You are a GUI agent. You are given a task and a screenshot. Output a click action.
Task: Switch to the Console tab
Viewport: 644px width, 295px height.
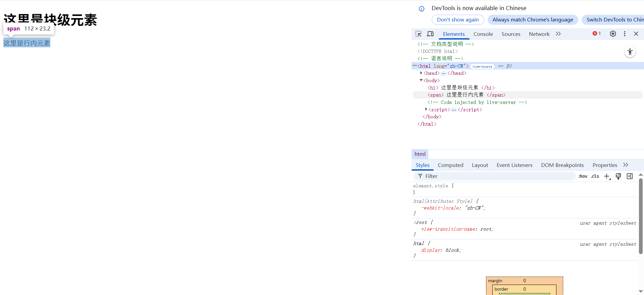click(483, 34)
